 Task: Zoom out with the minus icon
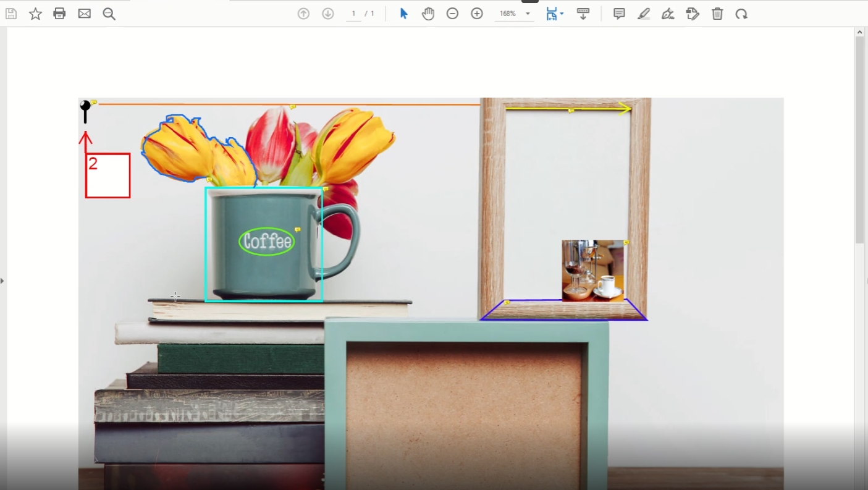tap(452, 14)
